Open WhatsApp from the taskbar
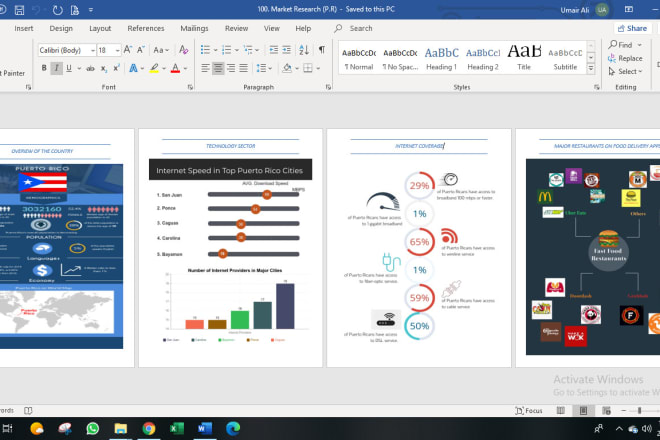 93,428
